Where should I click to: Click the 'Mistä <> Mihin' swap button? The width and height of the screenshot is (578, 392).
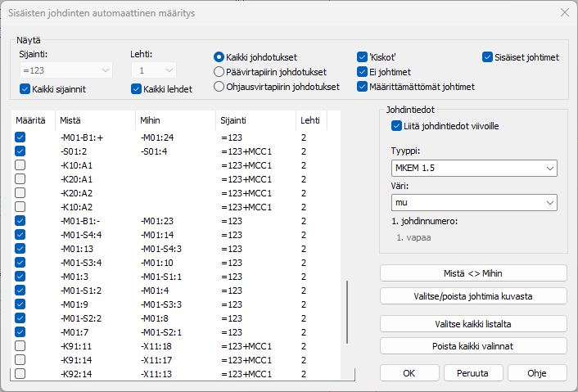pyautogui.click(x=473, y=273)
